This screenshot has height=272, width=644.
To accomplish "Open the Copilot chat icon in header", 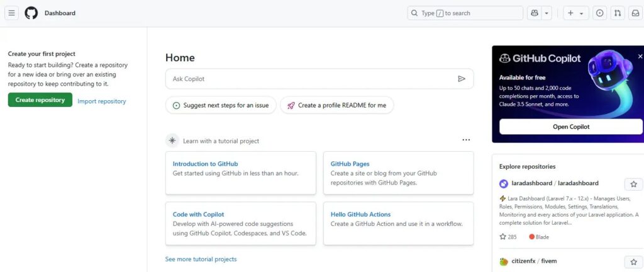I will pos(535,13).
